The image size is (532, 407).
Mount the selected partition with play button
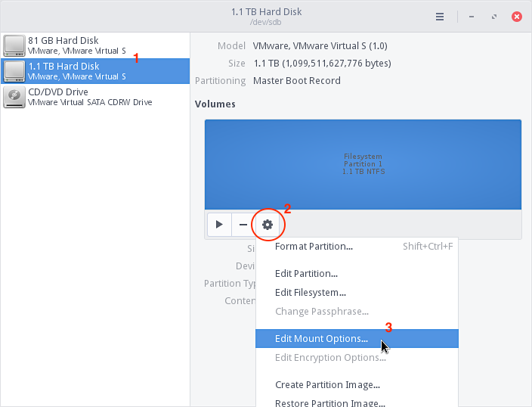point(219,225)
